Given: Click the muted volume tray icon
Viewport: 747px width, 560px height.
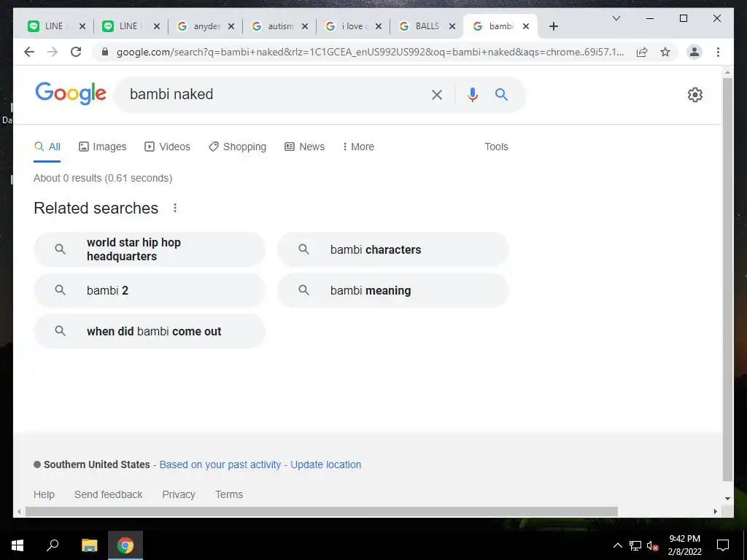Looking at the screenshot, I should (x=652, y=545).
